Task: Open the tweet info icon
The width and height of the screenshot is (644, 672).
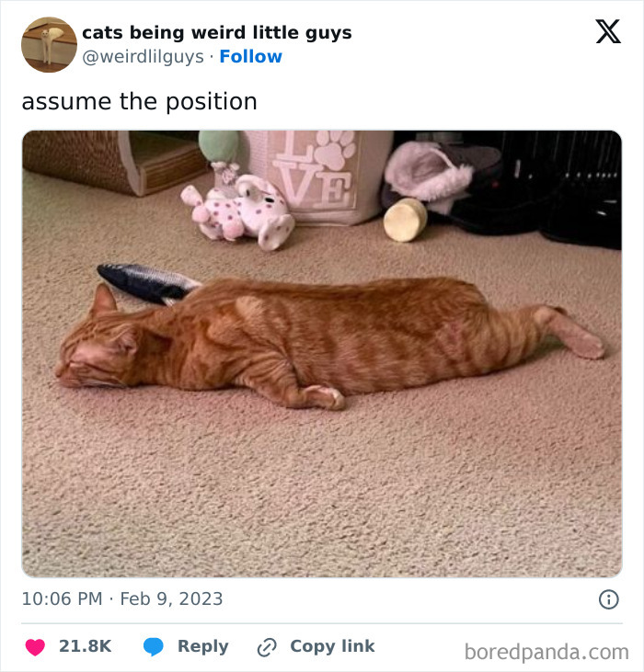Action: click(608, 599)
